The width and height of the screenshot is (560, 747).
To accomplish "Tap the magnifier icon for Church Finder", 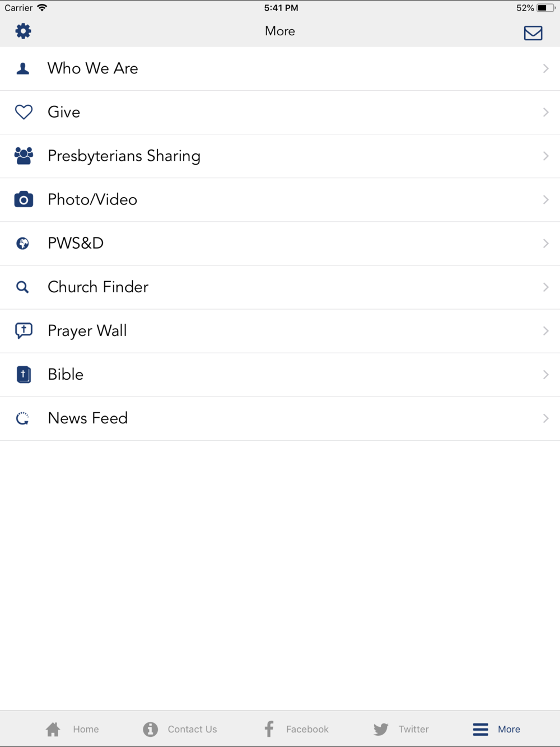I will coord(22,287).
